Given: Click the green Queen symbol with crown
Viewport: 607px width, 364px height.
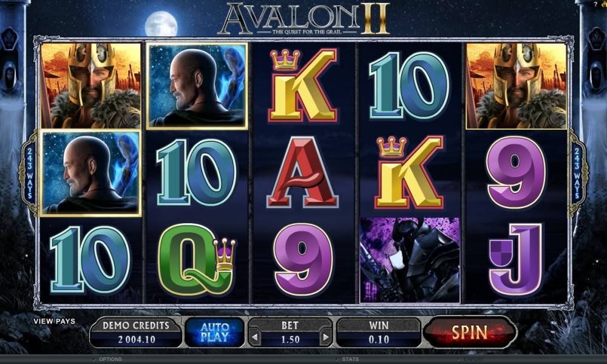Looking at the screenshot, I should [197, 260].
